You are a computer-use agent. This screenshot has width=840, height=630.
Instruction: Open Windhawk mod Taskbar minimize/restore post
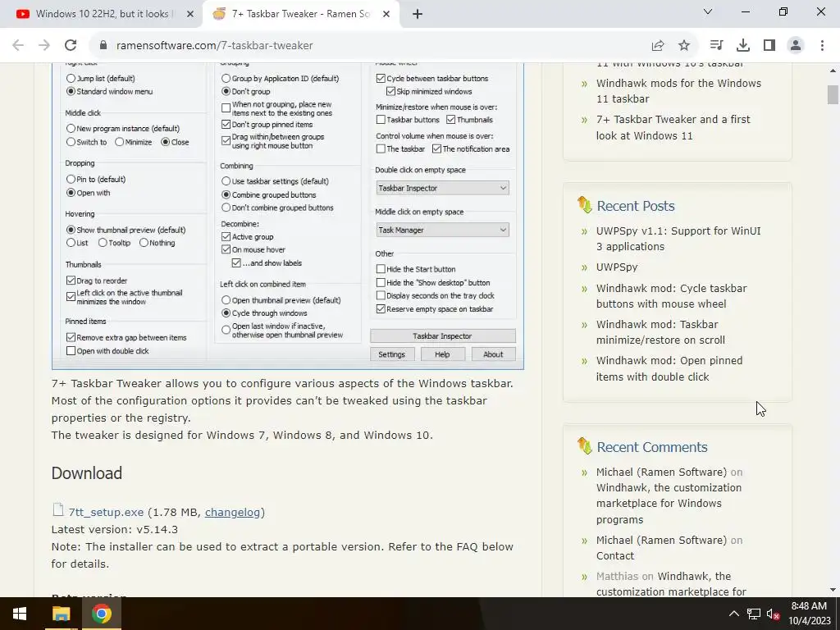[660, 332]
